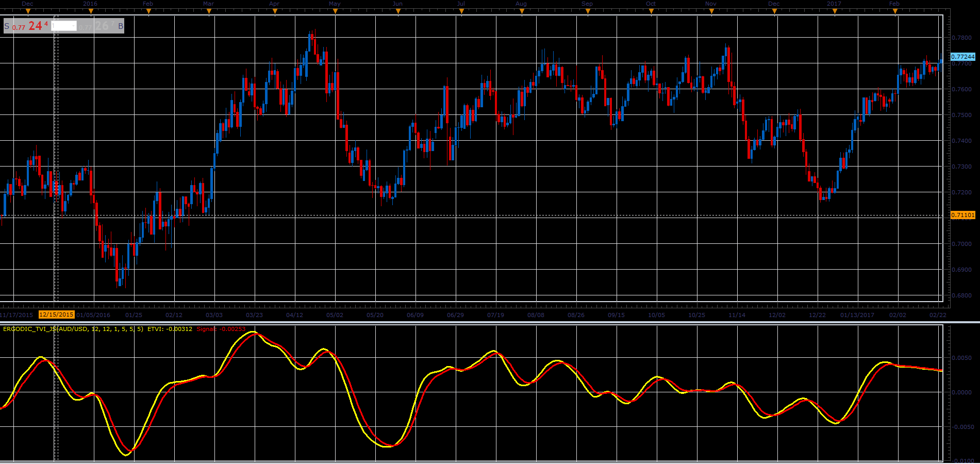Image resolution: width=980 pixels, height=464 pixels.
Task: Click the 0.7400 price axis label
Action: (962, 141)
